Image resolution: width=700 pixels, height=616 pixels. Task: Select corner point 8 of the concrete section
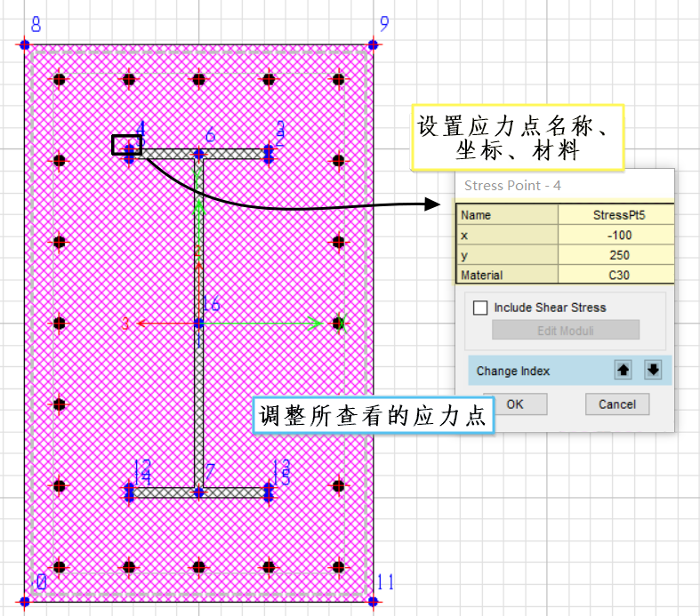(x=25, y=44)
